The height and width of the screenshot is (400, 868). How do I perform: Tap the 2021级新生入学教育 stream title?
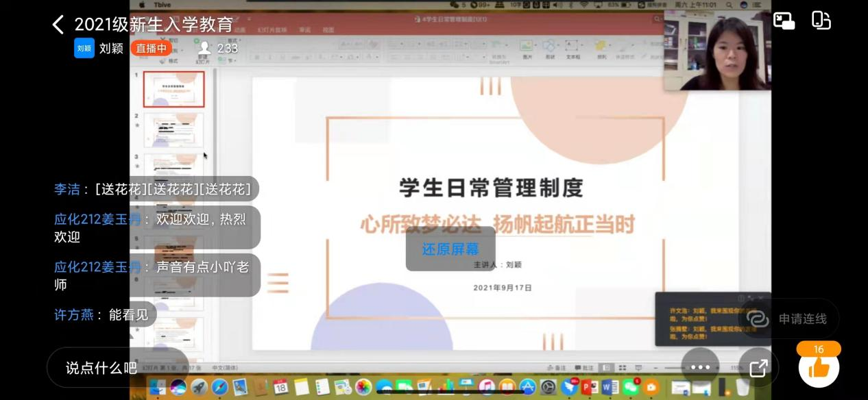coord(154,25)
